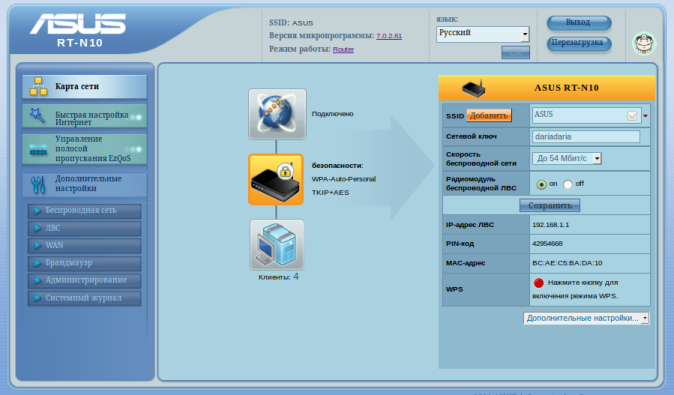The width and height of the screenshot is (674, 395).
Task: Click the EzQoS bandwidth icon
Action: (x=38, y=150)
